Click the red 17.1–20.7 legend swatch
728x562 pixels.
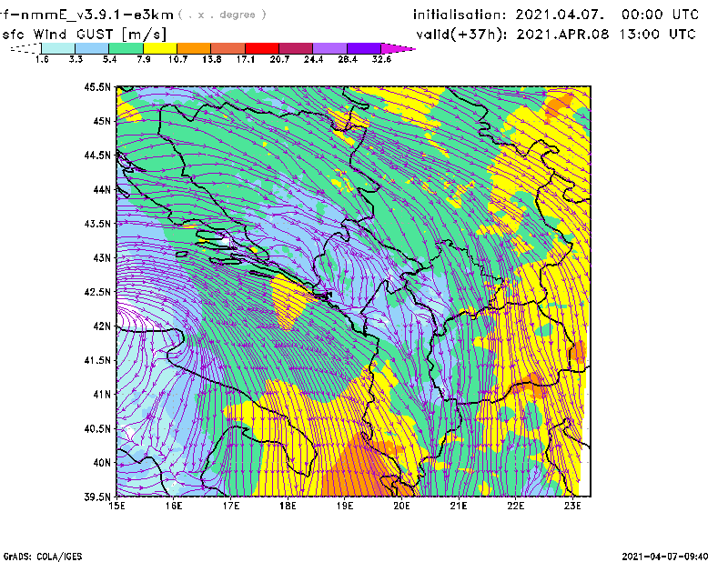click(x=262, y=48)
